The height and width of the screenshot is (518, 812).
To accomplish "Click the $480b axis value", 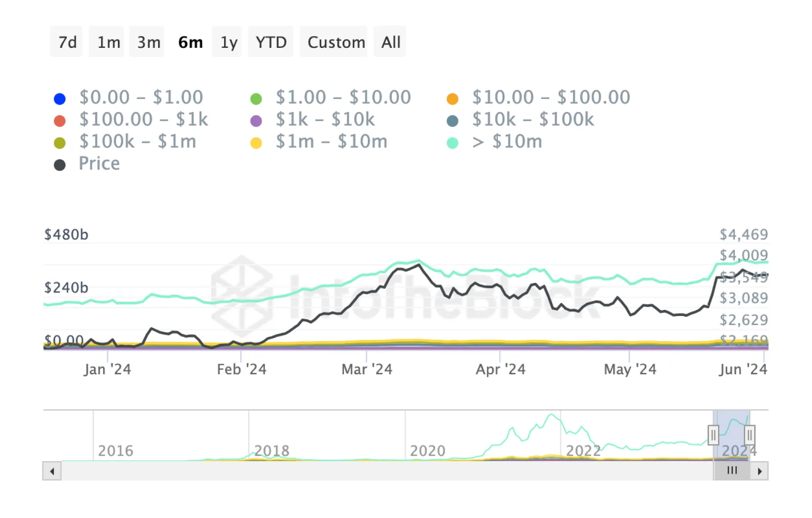I will point(66,235).
